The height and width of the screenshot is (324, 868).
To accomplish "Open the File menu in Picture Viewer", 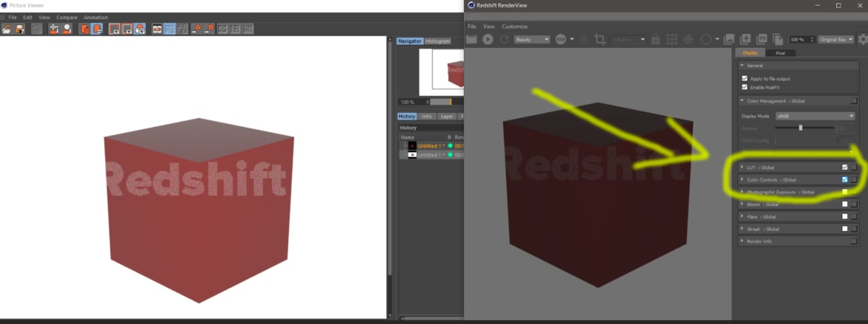I will tap(12, 17).
